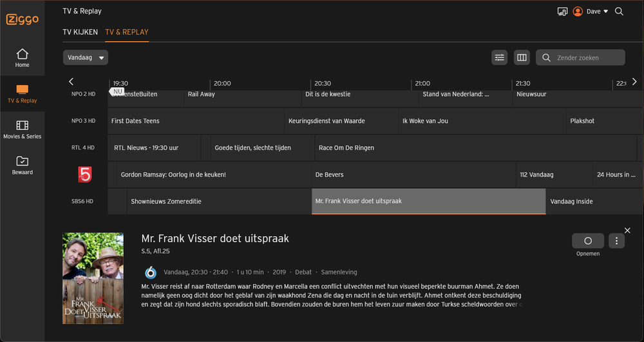Select the TV & REPLAY tab
644x342 pixels.
(x=127, y=32)
